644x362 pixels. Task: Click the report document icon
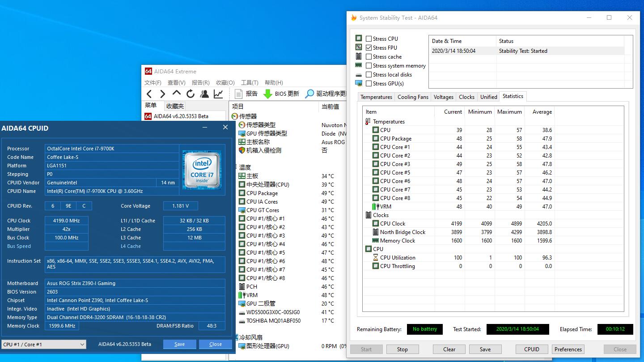[x=239, y=94]
